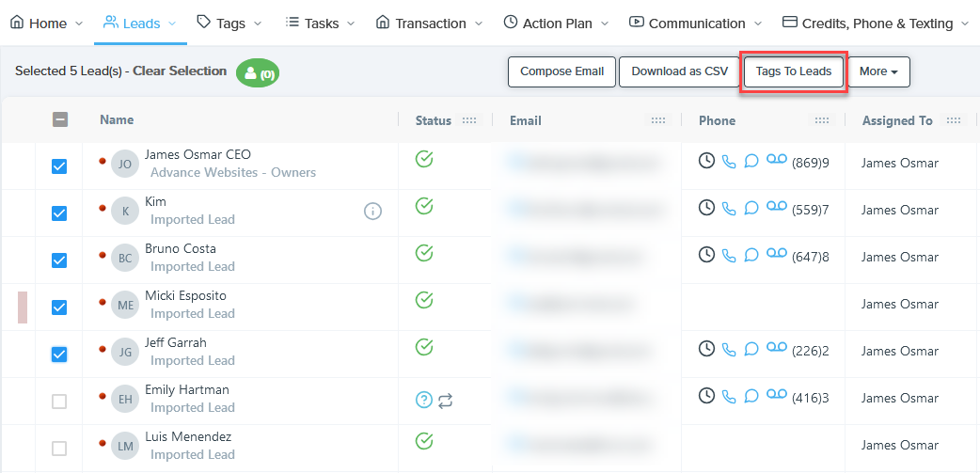Click the phone call icon for Kim

click(729, 208)
